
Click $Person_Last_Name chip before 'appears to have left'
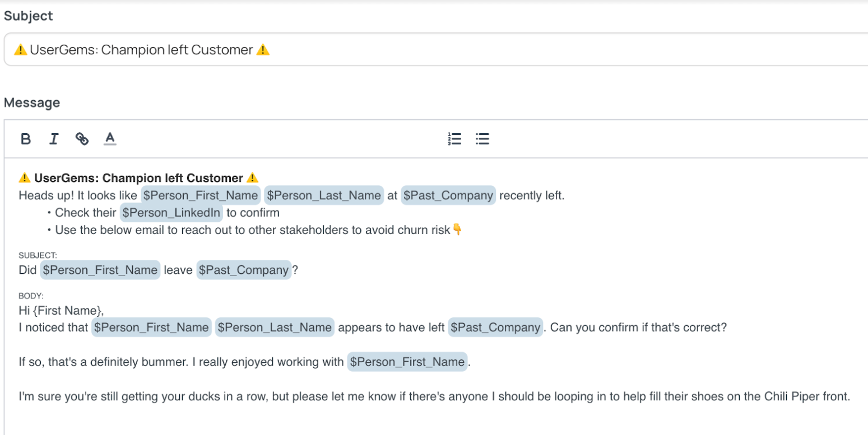pyautogui.click(x=275, y=328)
